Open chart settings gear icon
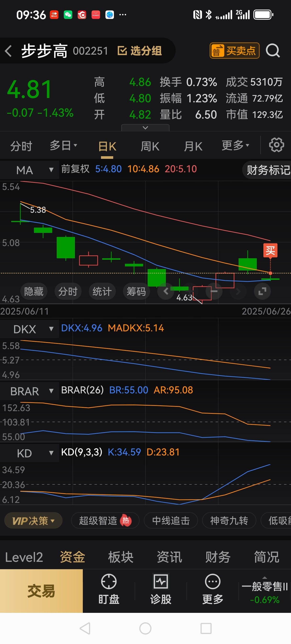 [x=276, y=145]
